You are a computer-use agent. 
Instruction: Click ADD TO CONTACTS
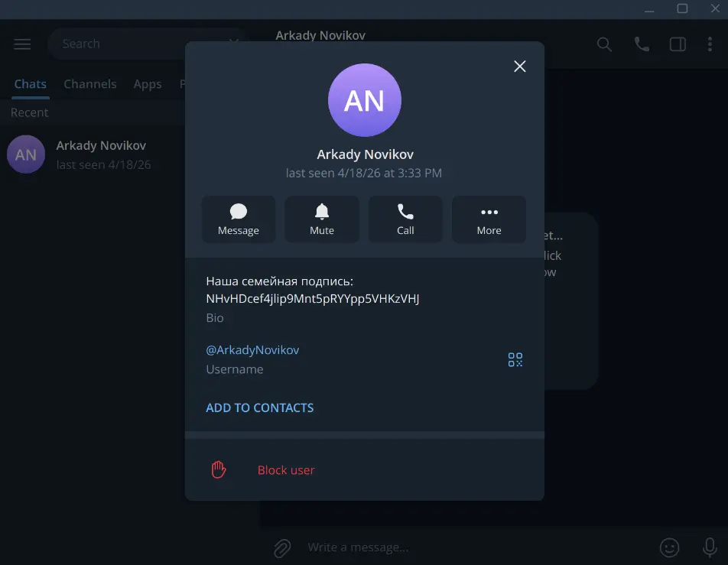point(260,408)
